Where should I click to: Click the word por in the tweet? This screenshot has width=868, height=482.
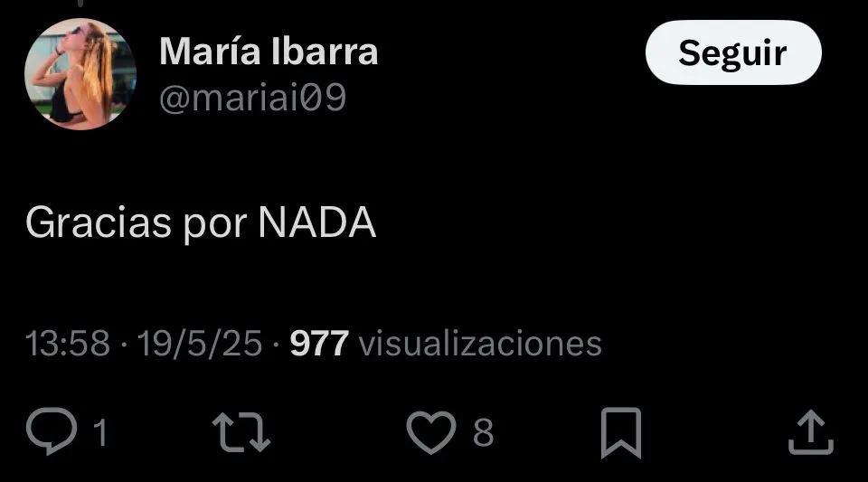point(215,226)
